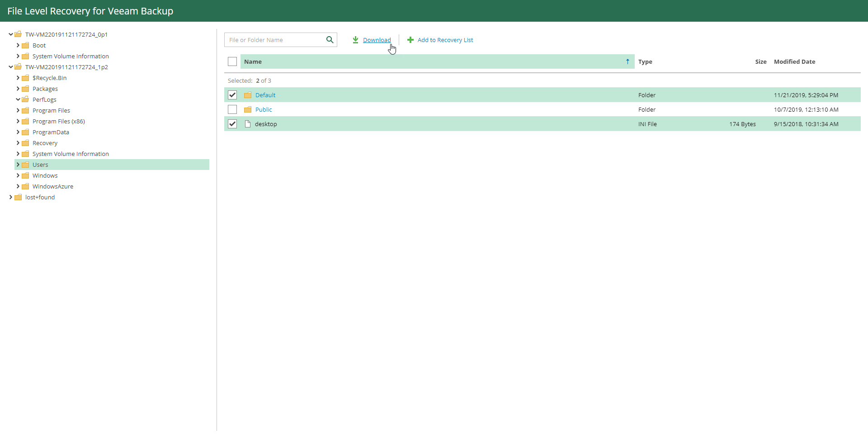Sort by Modified Date column header

point(794,61)
